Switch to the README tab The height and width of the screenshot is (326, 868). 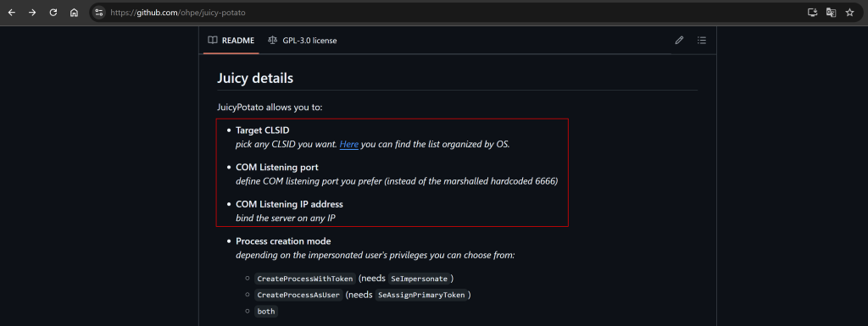(x=231, y=41)
